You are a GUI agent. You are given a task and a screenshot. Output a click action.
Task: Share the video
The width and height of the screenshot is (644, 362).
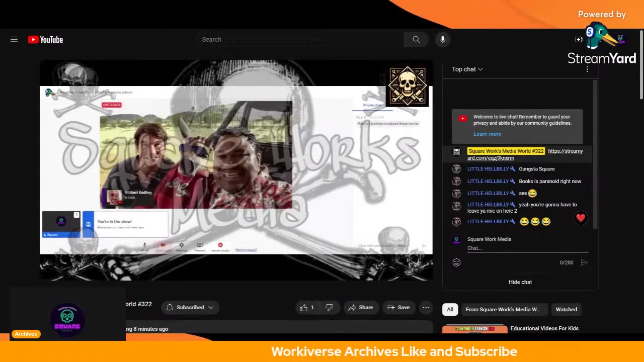pos(361,307)
